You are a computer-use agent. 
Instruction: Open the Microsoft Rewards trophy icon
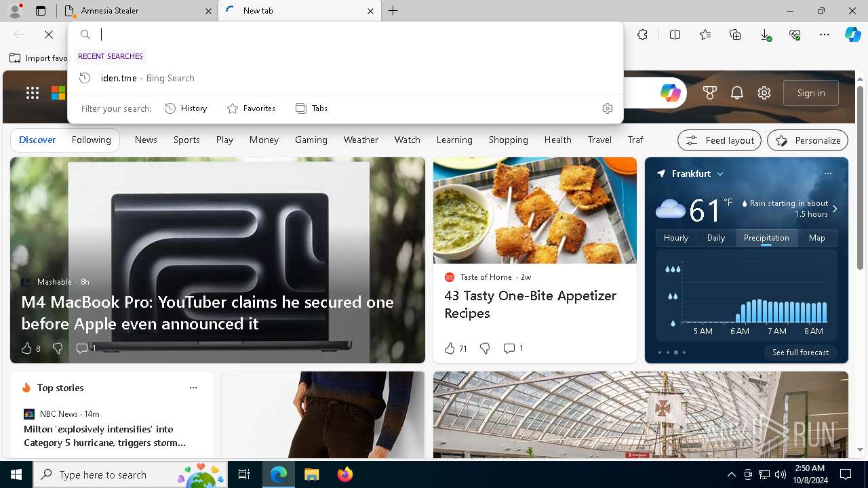tap(710, 93)
